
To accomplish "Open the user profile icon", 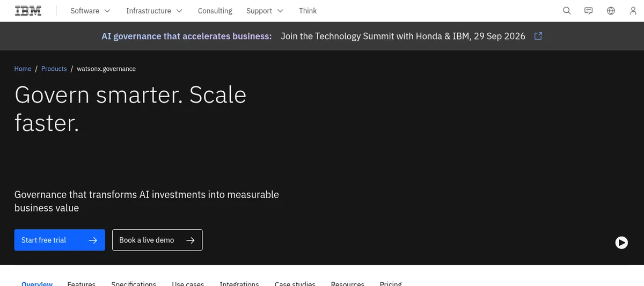I will (x=633, y=11).
